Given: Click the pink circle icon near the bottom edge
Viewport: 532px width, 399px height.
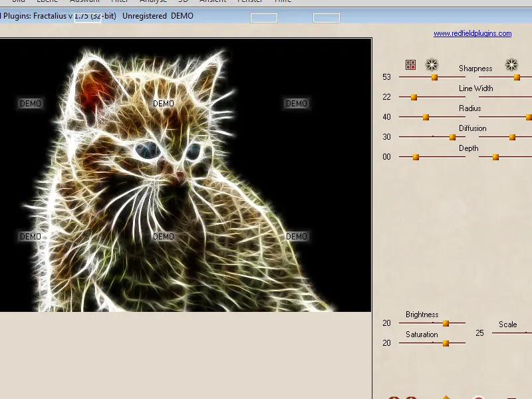Looking at the screenshot, I should (x=479, y=397).
